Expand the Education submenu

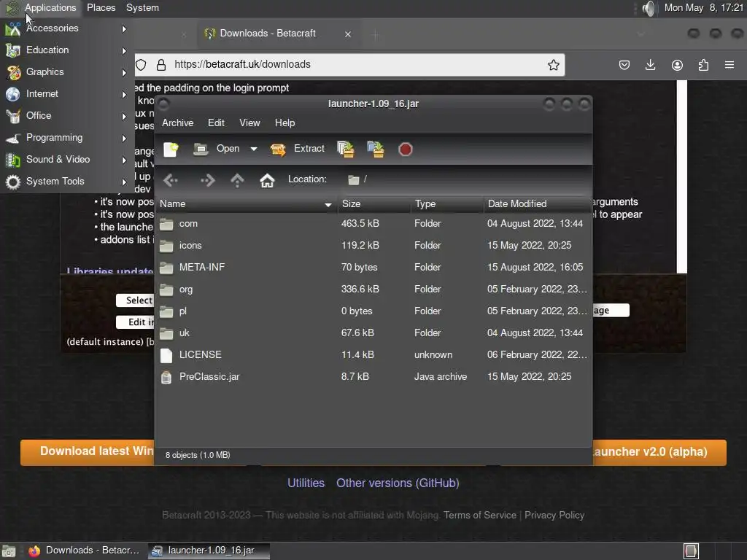(66, 50)
